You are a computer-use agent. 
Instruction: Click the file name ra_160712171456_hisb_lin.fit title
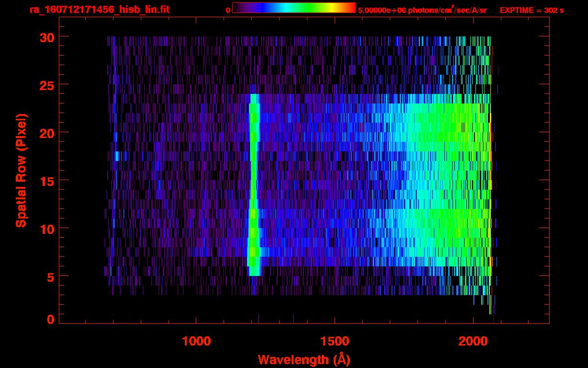tap(99, 10)
